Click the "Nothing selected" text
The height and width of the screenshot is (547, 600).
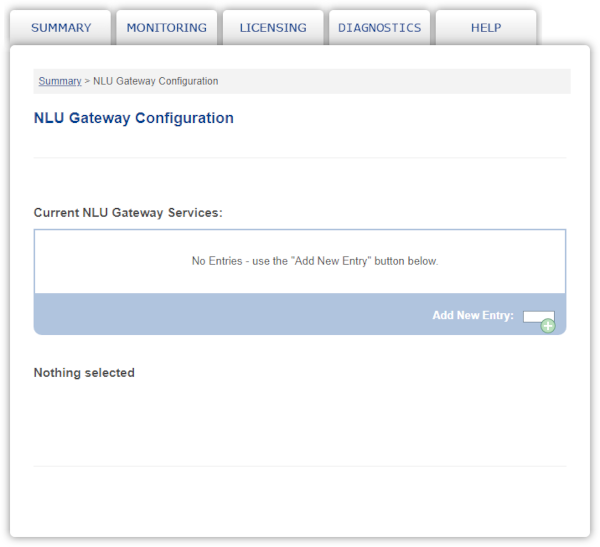click(x=84, y=373)
